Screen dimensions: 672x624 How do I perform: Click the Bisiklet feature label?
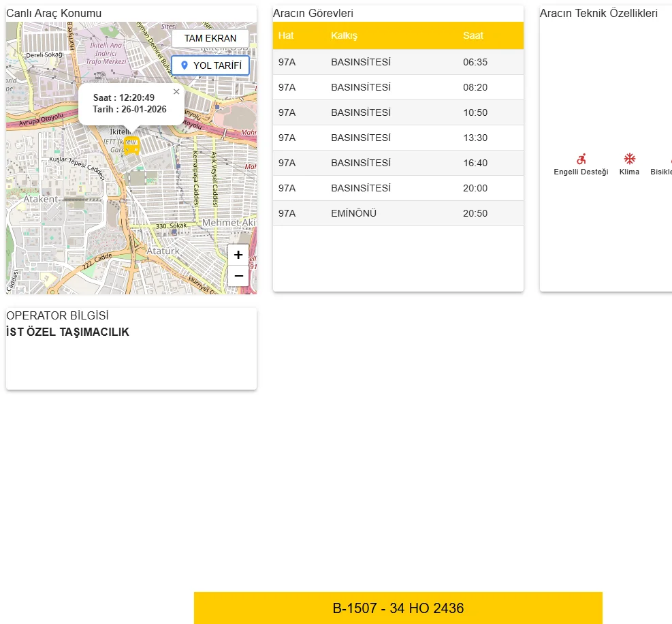(661, 172)
